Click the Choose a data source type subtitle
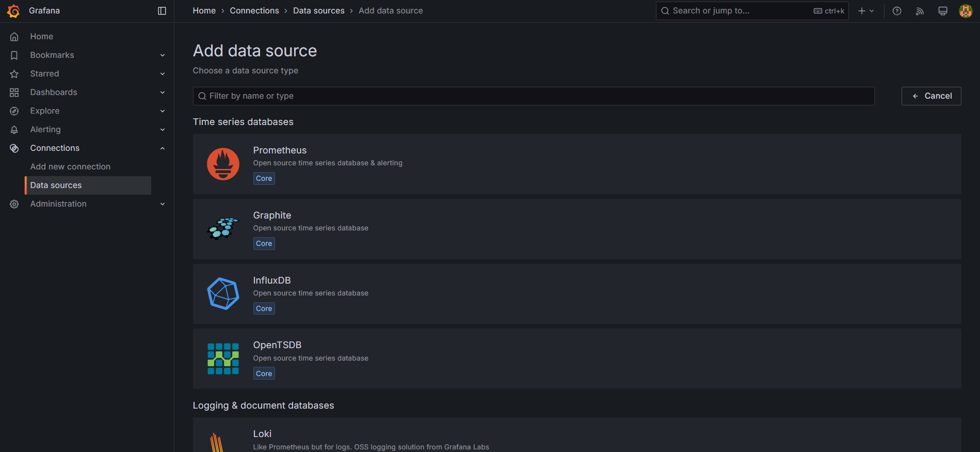The image size is (980, 452). (x=246, y=71)
